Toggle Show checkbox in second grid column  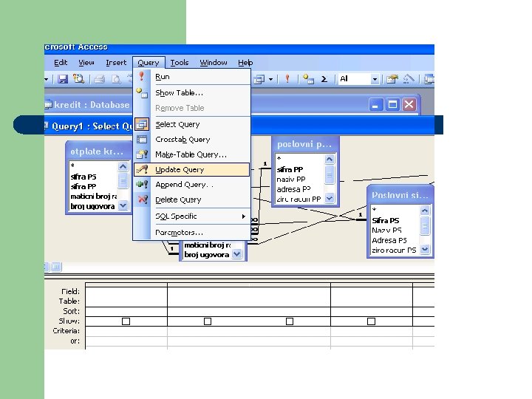(208, 321)
